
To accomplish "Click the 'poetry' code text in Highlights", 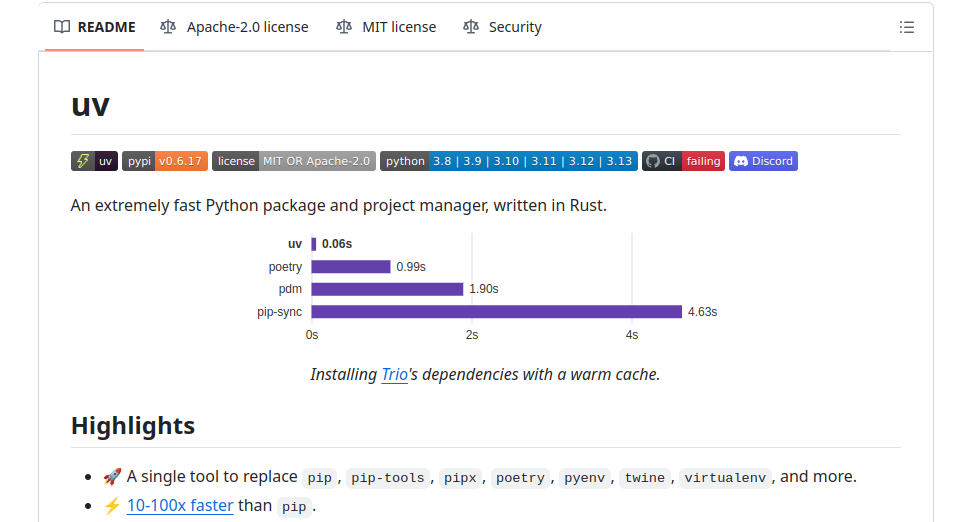I will (520, 478).
